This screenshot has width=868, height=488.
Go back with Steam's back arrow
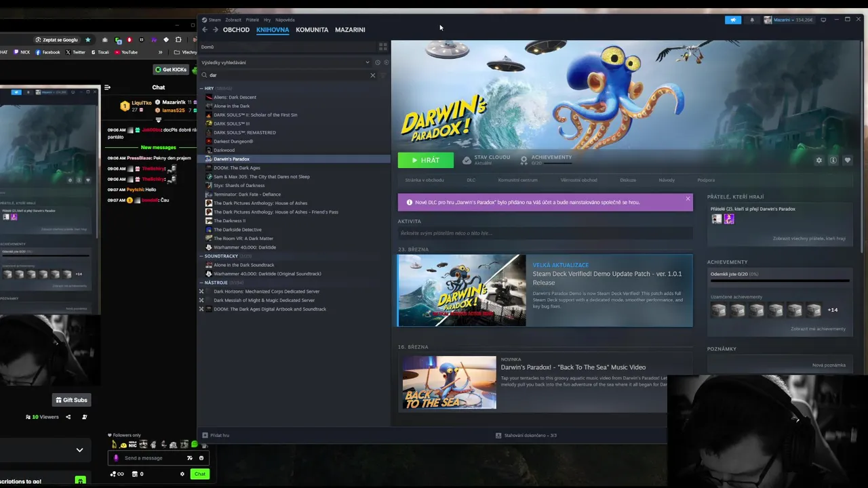[205, 30]
